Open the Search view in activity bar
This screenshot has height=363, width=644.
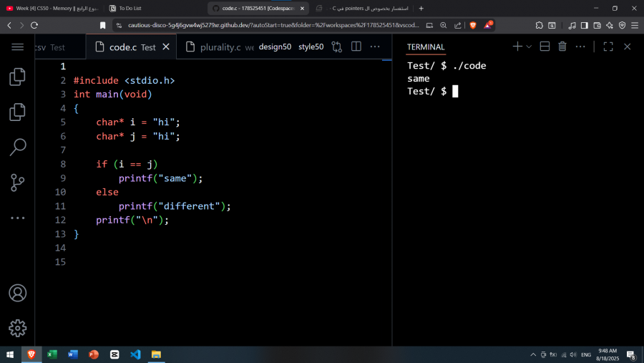point(17,147)
